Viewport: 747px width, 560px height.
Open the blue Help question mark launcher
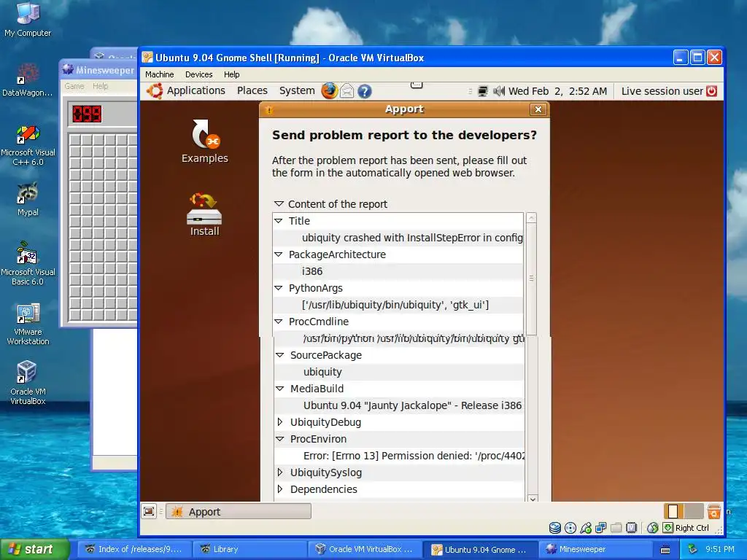click(x=365, y=91)
